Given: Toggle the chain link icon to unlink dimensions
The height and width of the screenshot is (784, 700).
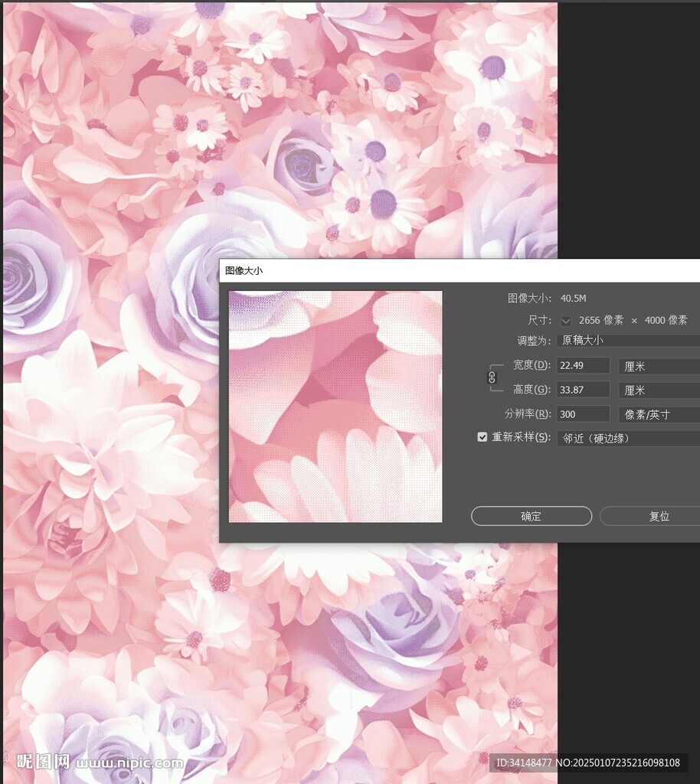Looking at the screenshot, I should [491, 377].
